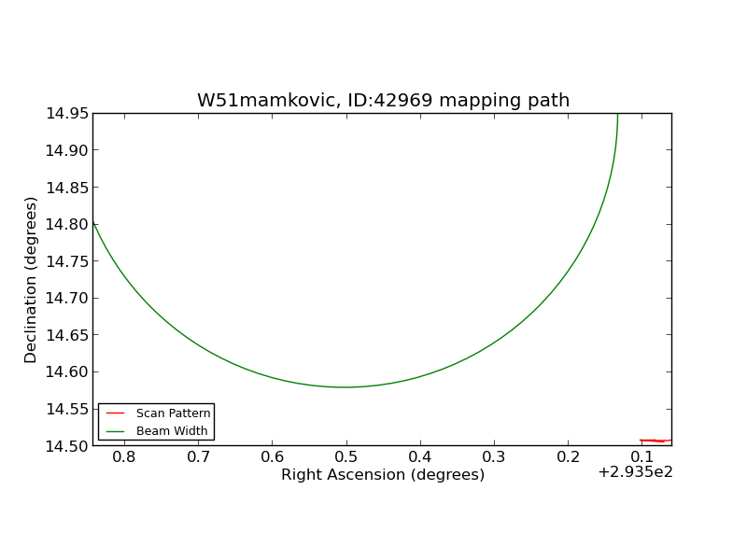Click the '+2.935e2' axis offset text
Screen dimensions: 747x560
click(635, 472)
